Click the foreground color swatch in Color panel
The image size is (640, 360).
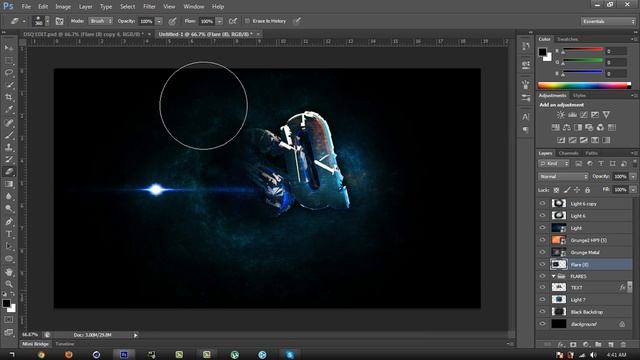[x=542, y=52]
